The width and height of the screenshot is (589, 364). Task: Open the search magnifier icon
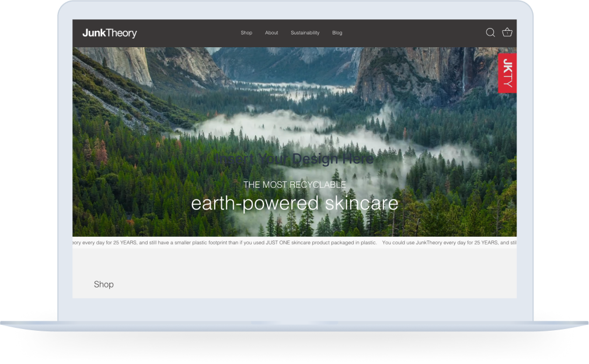490,33
